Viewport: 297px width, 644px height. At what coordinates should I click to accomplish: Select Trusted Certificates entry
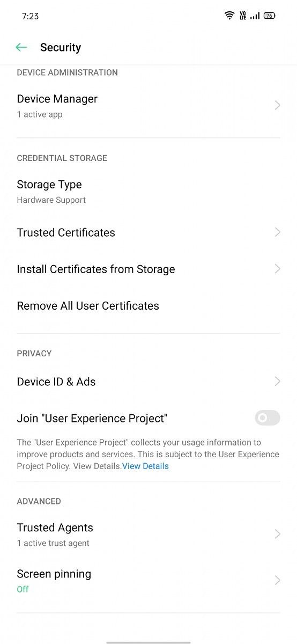[148, 232]
